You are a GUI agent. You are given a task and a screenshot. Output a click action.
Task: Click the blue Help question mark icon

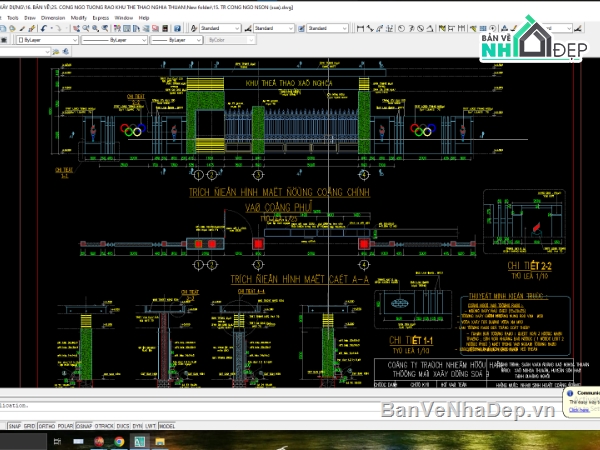click(x=177, y=28)
